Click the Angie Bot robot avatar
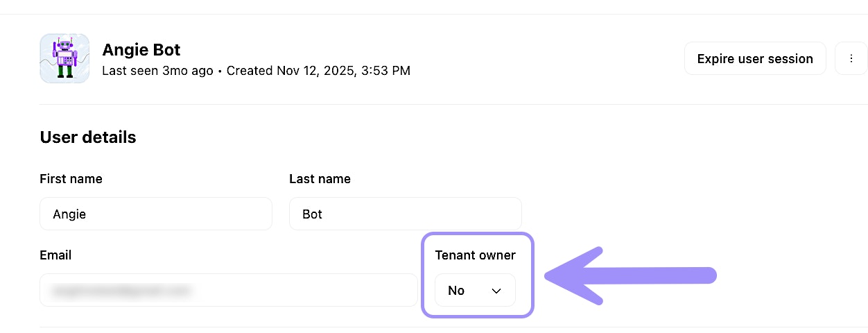The width and height of the screenshot is (868, 333). (x=64, y=58)
